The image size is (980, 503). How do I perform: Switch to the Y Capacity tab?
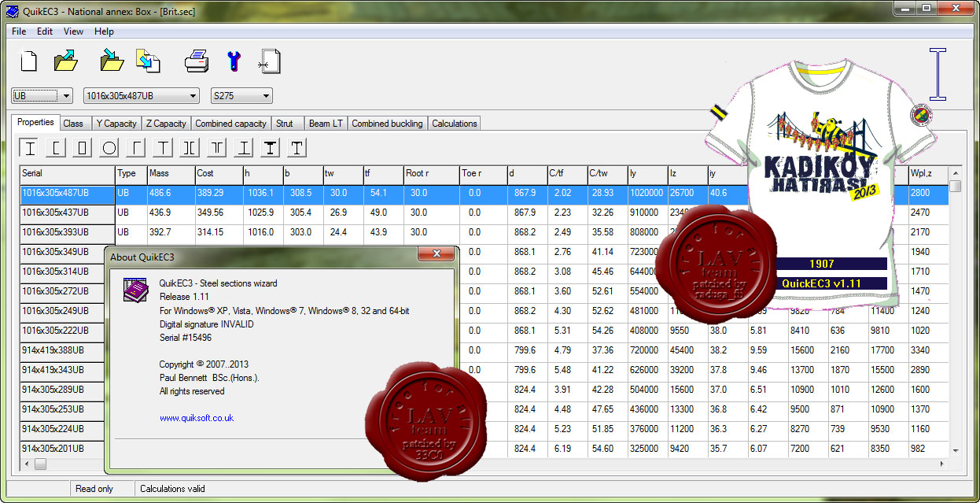pos(116,124)
